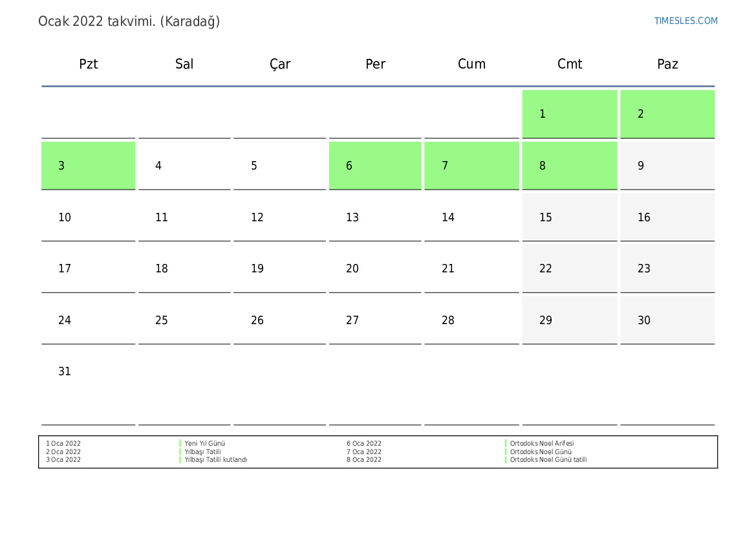Click the Yeni Yıl Günü legend entry
The image size is (756, 535).
pos(204,444)
